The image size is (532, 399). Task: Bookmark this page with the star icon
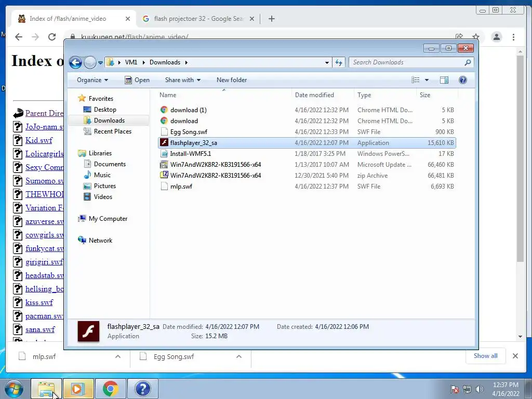point(476,36)
